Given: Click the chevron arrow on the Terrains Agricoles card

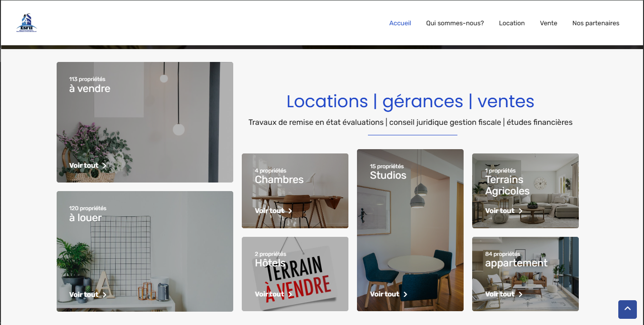Looking at the screenshot, I should click(x=521, y=211).
